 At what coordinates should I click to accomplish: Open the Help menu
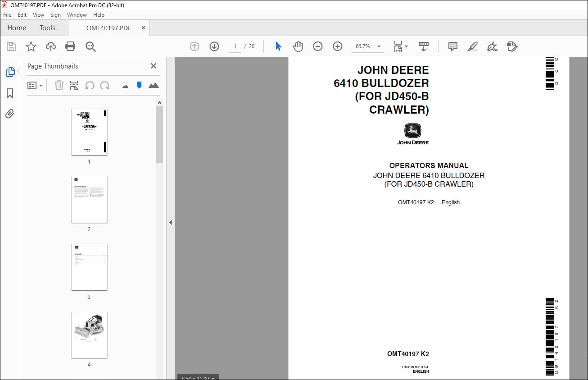[99, 15]
